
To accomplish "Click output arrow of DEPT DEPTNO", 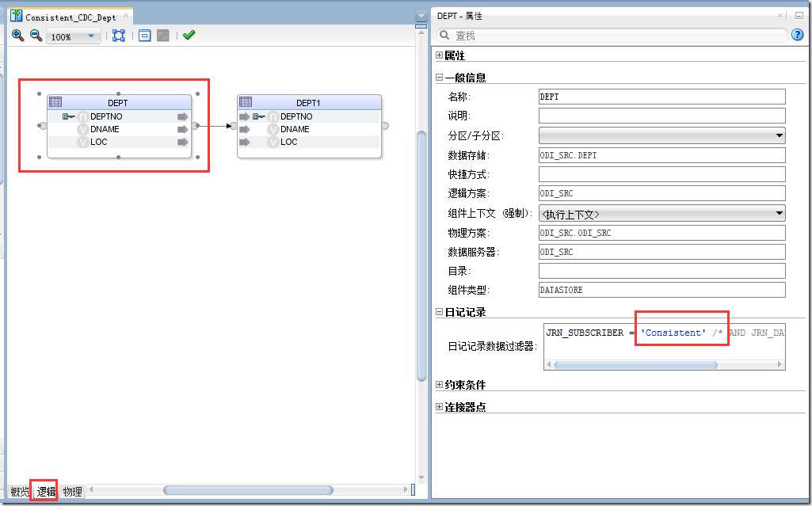I will coord(182,116).
